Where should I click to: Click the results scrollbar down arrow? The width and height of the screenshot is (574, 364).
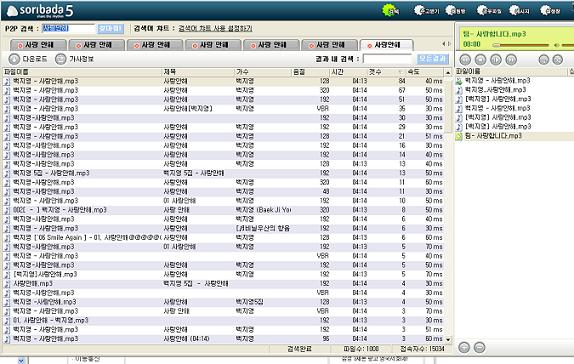[x=448, y=339]
